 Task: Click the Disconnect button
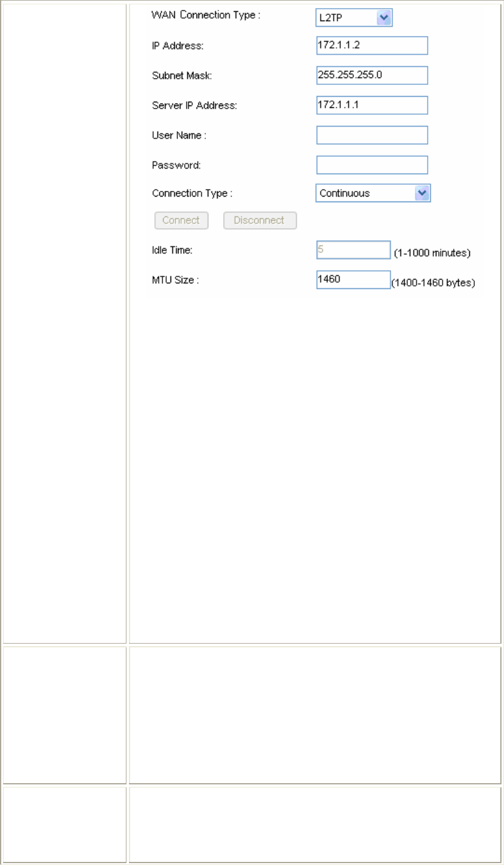click(x=260, y=220)
